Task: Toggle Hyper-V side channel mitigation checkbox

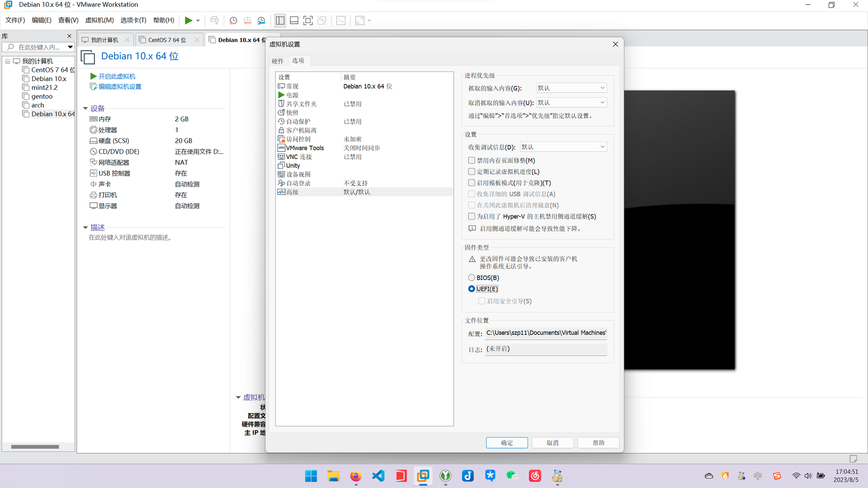Action: [472, 216]
